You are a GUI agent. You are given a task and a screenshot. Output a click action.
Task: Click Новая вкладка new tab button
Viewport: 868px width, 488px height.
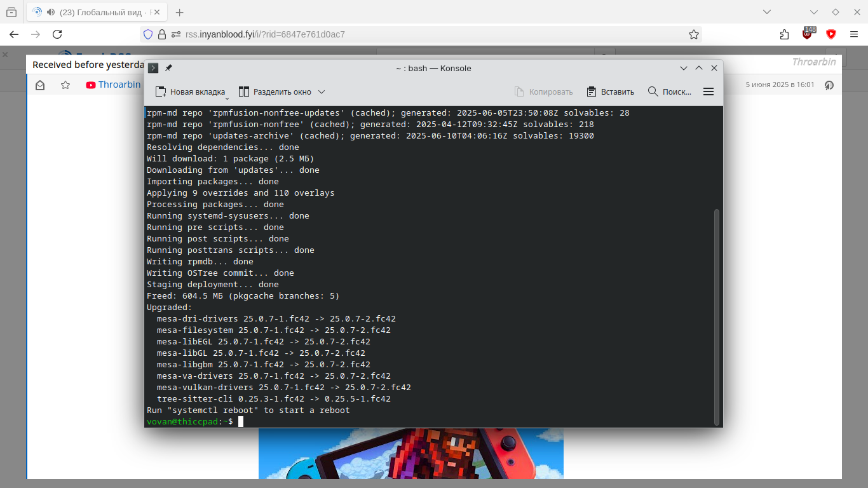pos(191,92)
